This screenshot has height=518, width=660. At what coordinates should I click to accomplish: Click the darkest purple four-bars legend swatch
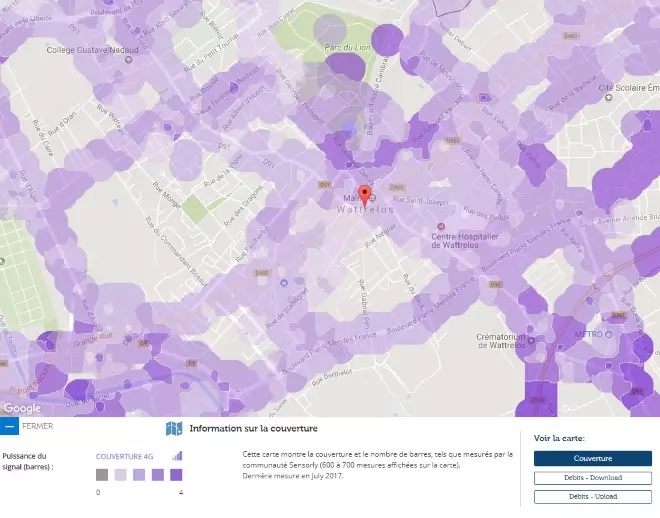click(176, 476)
